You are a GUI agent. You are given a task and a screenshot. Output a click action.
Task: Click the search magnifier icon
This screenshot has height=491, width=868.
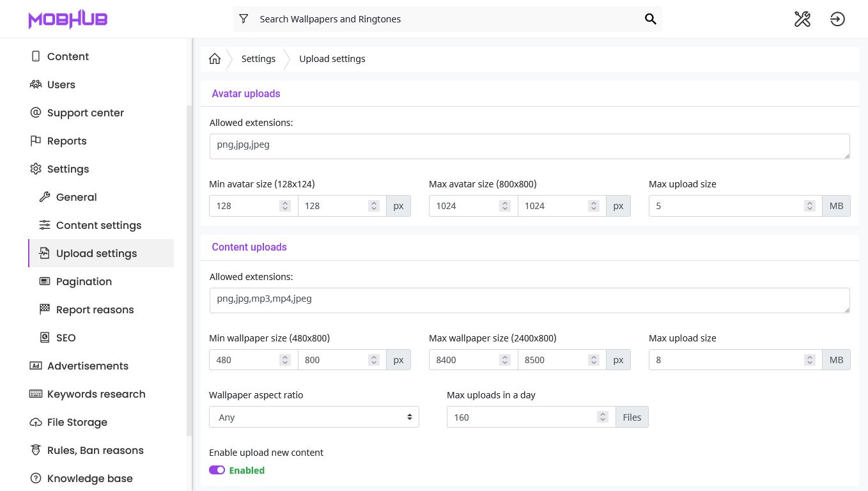(x=650, y=19)
